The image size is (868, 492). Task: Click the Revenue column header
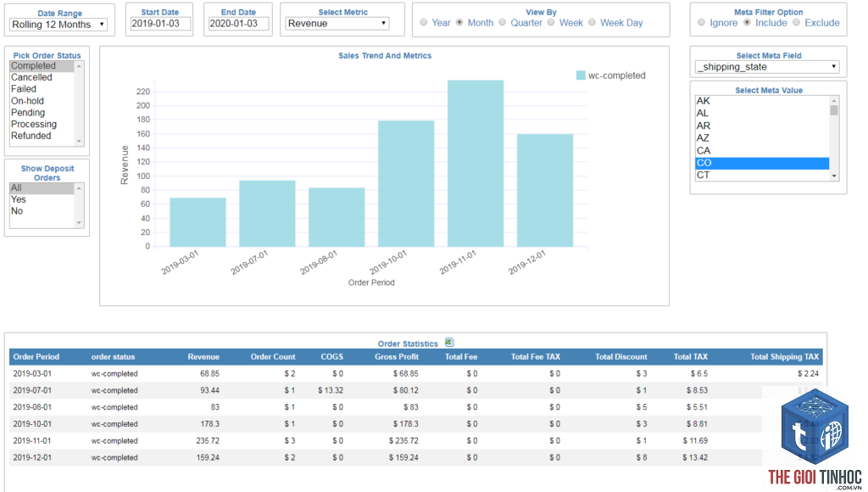coord(203,357)
